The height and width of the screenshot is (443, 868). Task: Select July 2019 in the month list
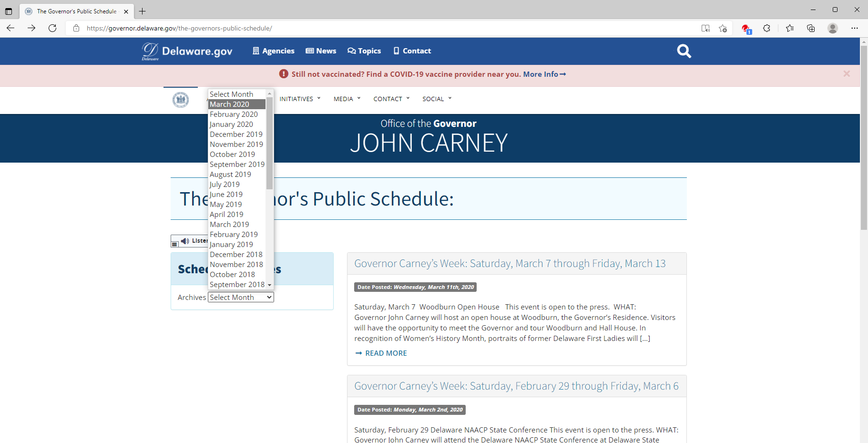tap(237, 184)
